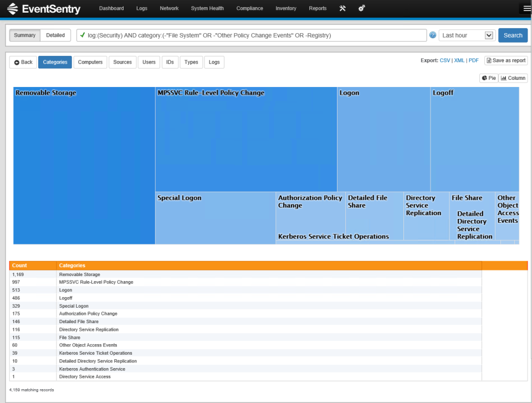Click the Save as report button
This screenshot has height=403, width=532.
506,60
